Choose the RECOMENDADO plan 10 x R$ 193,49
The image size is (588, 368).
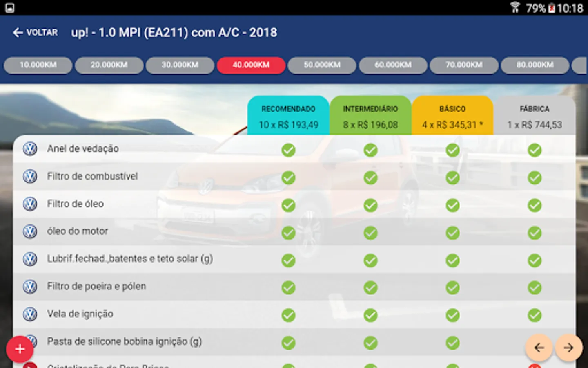click(288, 116)
